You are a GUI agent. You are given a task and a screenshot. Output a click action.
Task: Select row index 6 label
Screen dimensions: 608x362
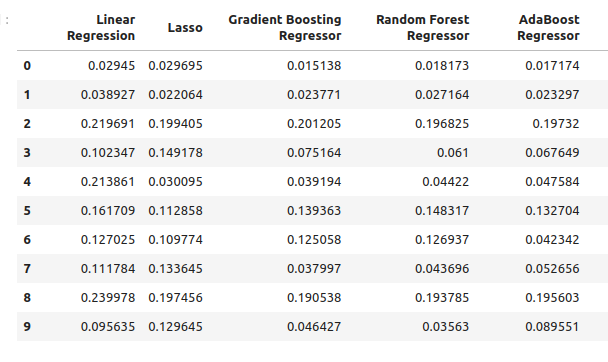pyautogui.click(x=27, y=240)
